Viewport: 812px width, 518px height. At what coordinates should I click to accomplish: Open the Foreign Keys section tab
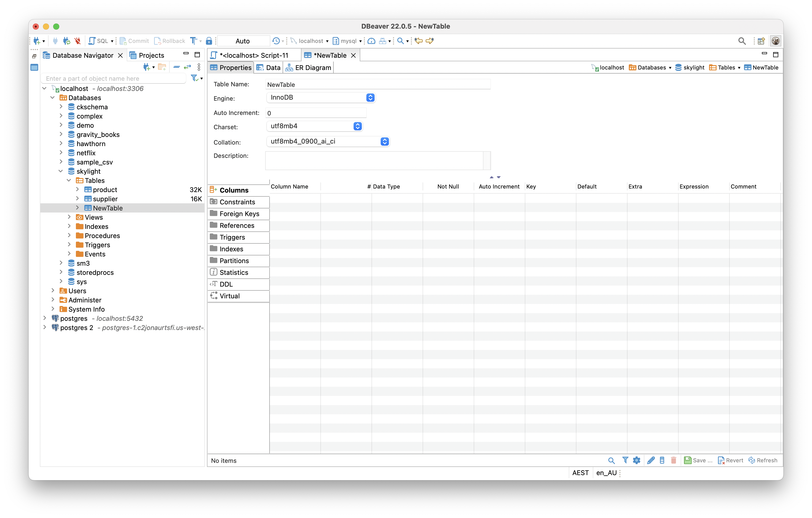click(x=239, y=214)
